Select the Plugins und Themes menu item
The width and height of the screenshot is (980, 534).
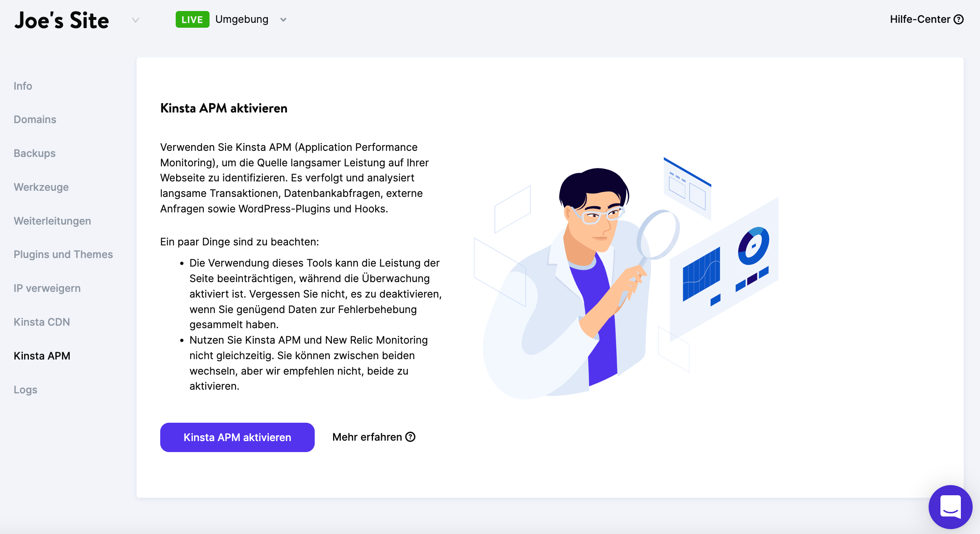[x=64, y=254]
